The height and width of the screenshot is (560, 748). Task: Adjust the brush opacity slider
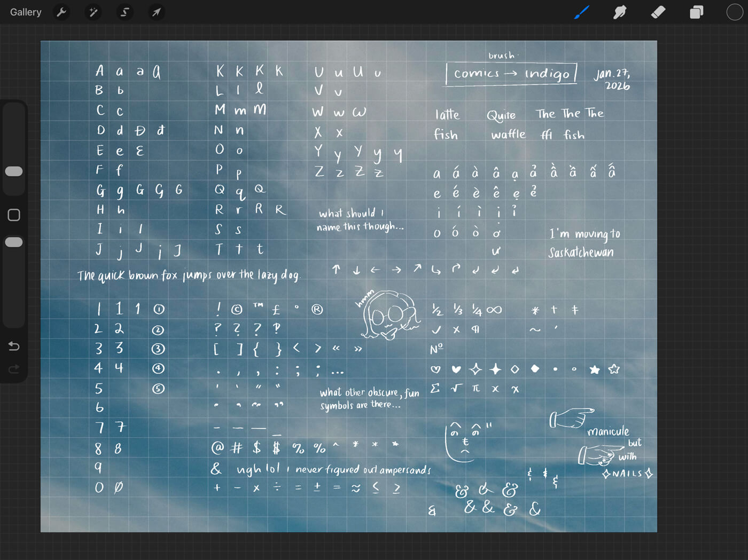[x=14, y=241]
